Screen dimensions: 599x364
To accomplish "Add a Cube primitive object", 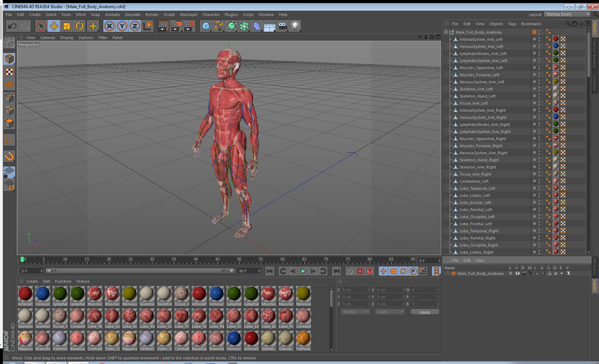I will (x=206, y=26).
